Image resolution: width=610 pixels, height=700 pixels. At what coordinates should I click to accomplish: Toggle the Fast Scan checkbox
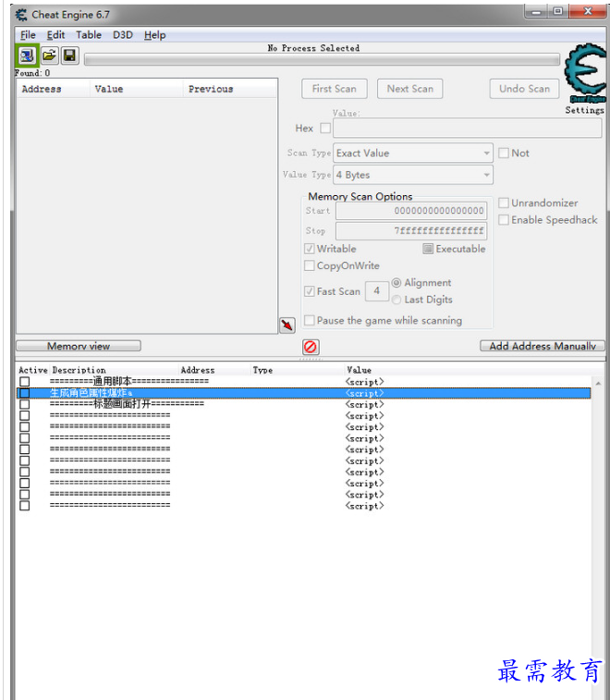pos(309,291)
